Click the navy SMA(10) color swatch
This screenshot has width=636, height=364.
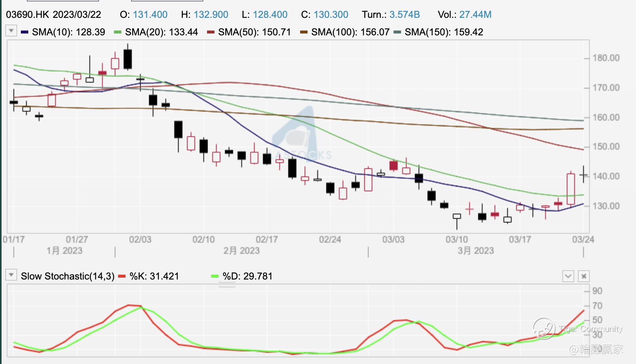coord(25,32)
